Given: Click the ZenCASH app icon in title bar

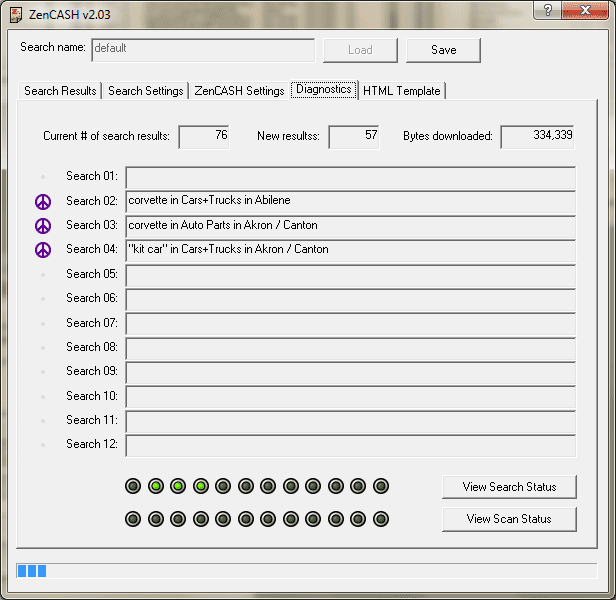Looking at the screenshot, I should click(x=16, y=12).
